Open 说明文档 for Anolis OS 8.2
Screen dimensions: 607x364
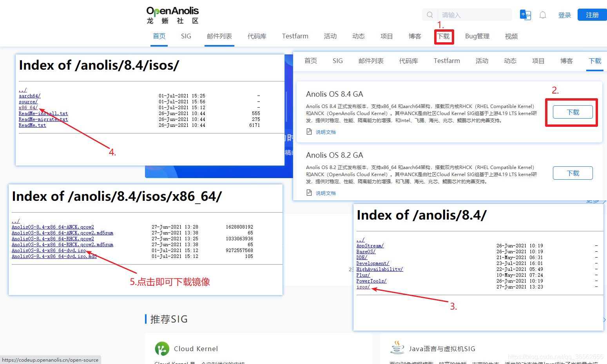pos(326,193)
